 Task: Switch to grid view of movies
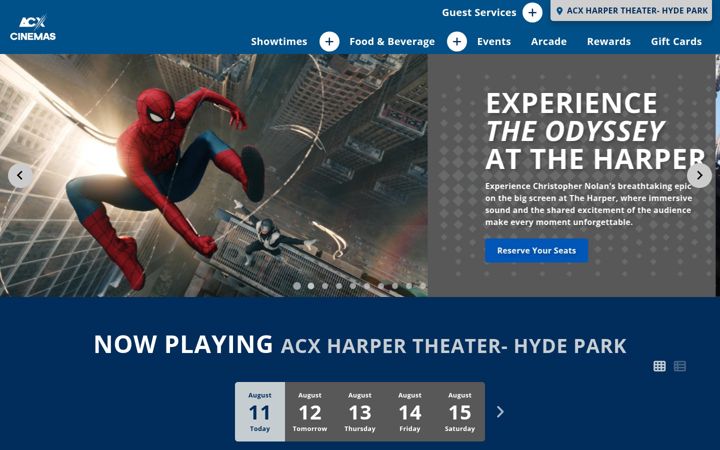[659, 366]
